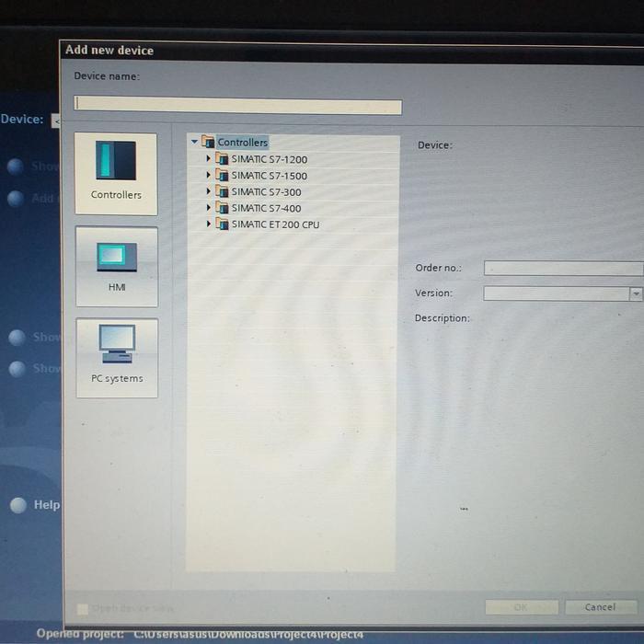
Task: Select the Controllers tree item text
Action: [242, 143]
